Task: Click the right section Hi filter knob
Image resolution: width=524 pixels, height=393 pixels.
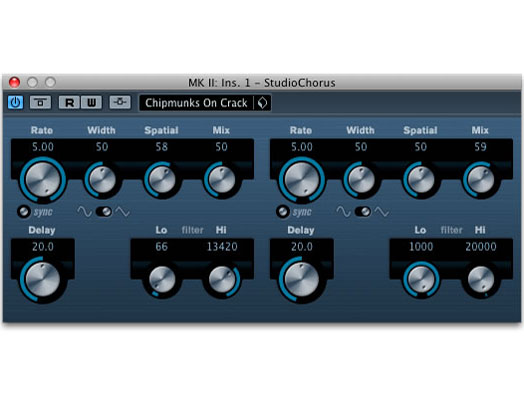Action: (481, 279)
